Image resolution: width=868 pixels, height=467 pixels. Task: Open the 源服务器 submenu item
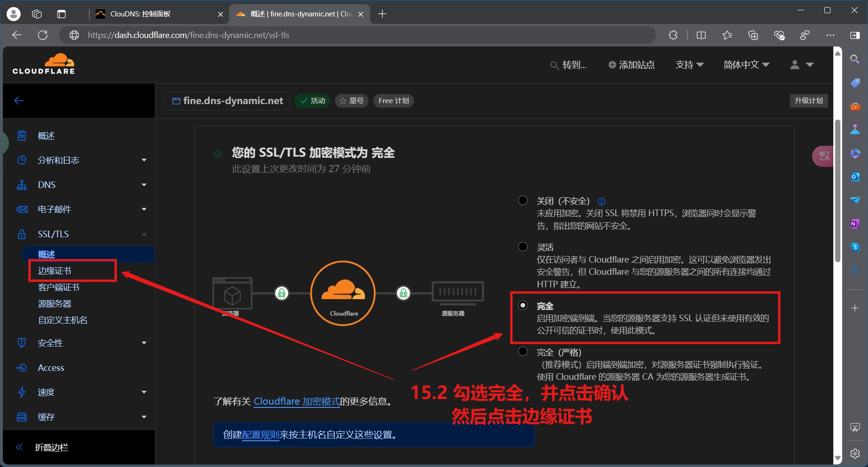coord(54,304)
